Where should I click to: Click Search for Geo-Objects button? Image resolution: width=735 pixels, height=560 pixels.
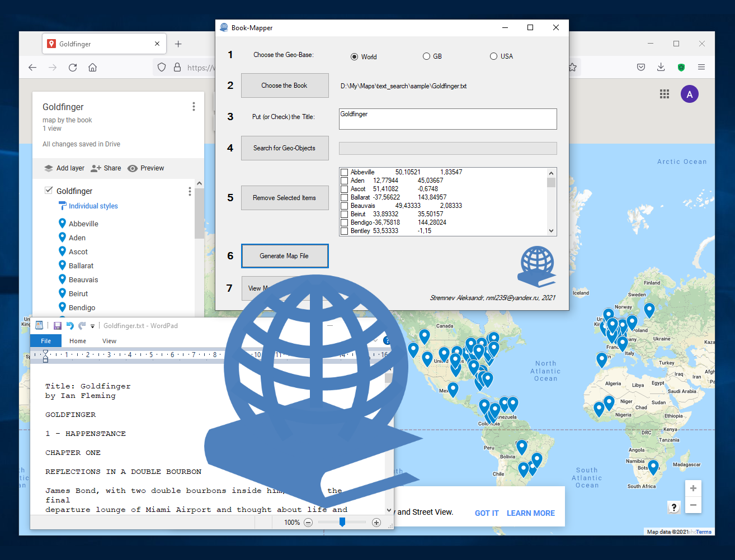[285, 148]
